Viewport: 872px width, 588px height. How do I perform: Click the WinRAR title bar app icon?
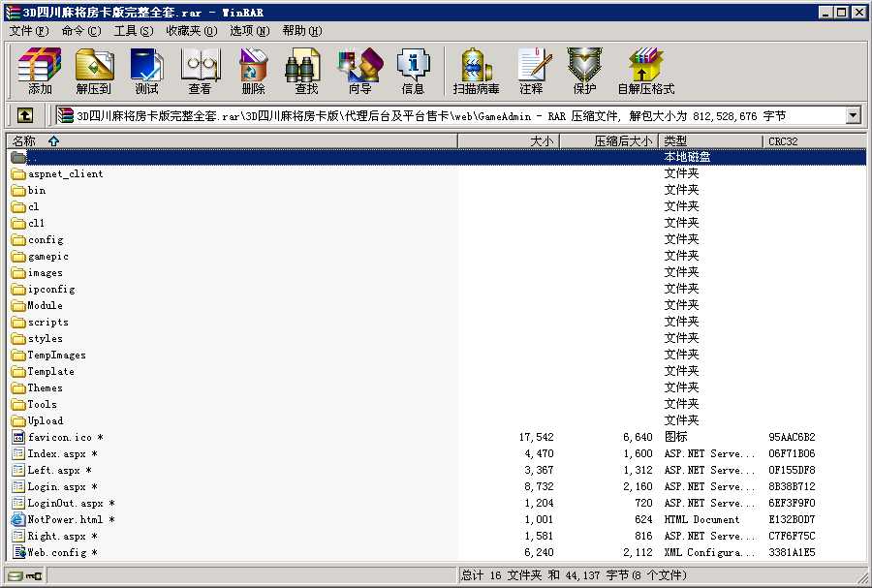[13, 13]
